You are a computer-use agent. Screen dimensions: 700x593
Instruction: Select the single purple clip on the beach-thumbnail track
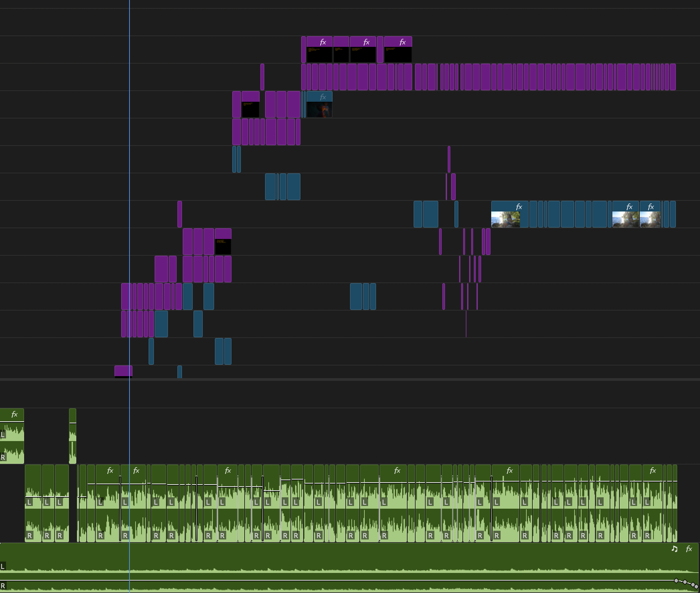(179, 214)
